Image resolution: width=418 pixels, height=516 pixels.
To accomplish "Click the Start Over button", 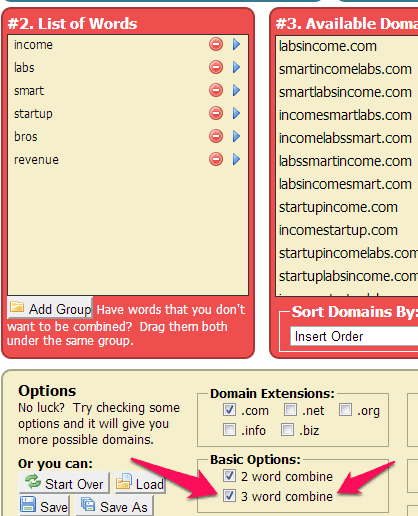I will point(64,483).
